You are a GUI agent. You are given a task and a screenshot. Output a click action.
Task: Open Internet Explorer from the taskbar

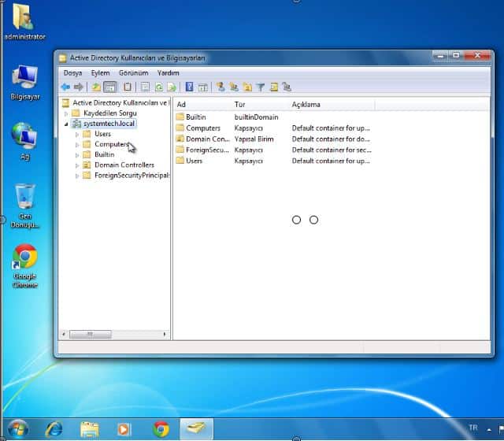click(54, 428)
